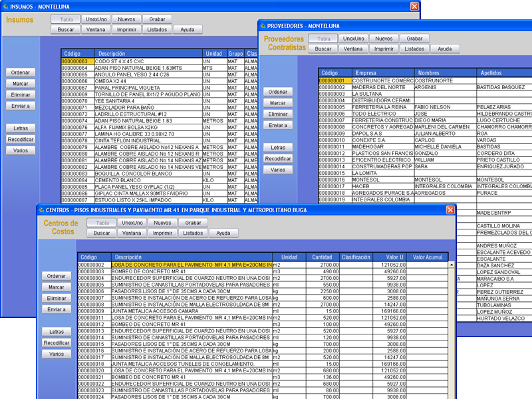The width and height of the screenshot is (532, 399).
Task: Click Grabar in Centros de Costos window
Action: tap(193, 223)
